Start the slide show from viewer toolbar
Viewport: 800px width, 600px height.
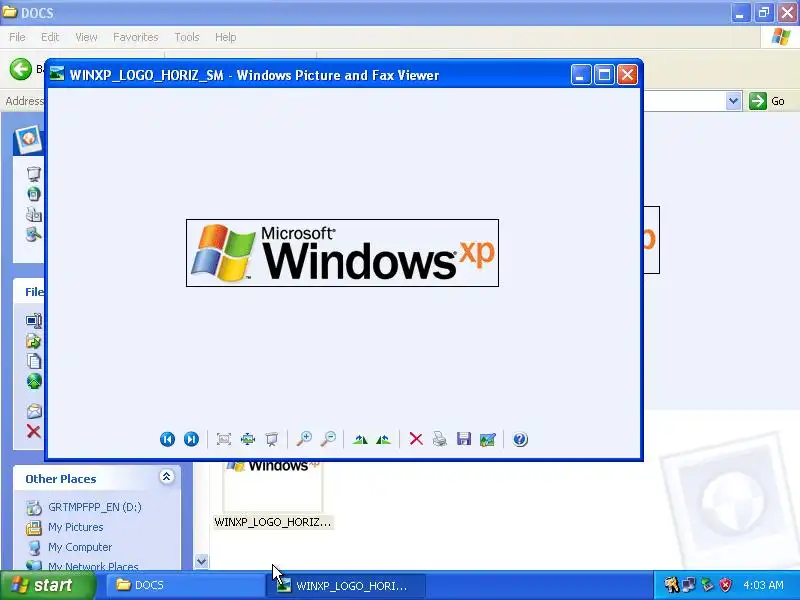point(272,439)
